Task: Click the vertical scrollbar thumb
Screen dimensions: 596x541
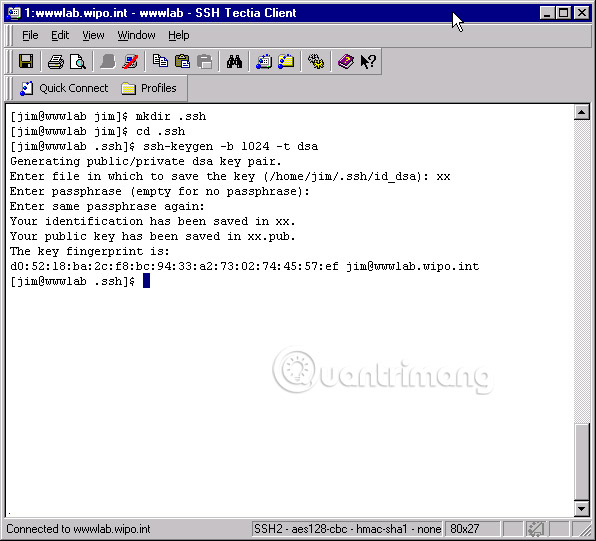Action: (582, 462)
